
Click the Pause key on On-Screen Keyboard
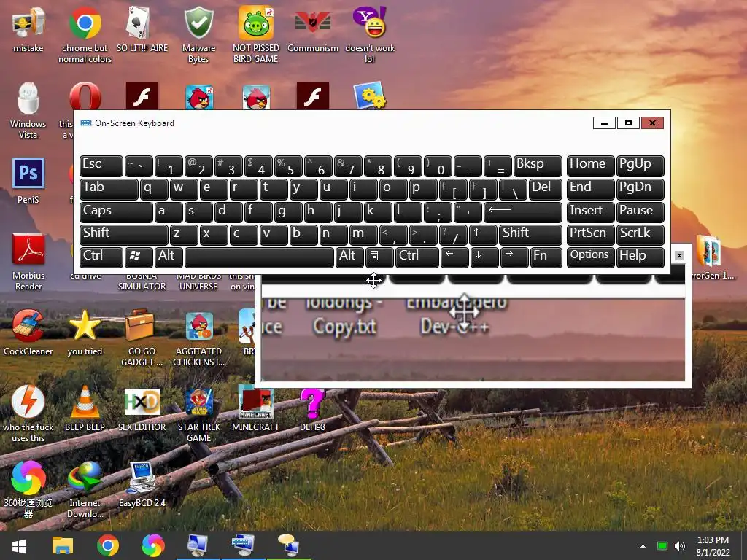(x=640, y=212)
